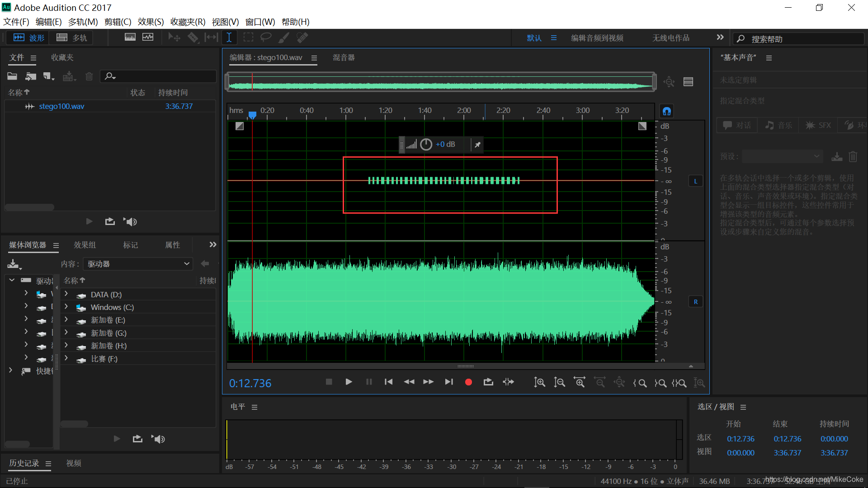Image resolution: width=868 pixels, height=488 pixels.
Task: Open the 驱动器 content dropdown
Action: click(138, 264)
